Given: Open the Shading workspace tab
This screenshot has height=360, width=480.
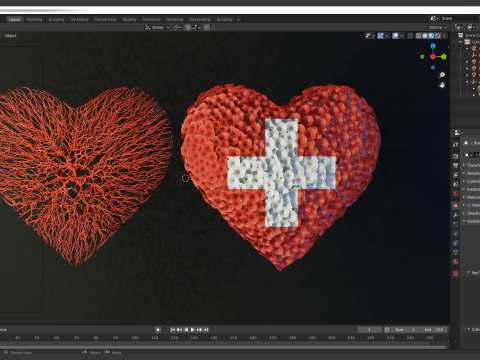Looking at the screenshot, I should click(x=129, y=19).
